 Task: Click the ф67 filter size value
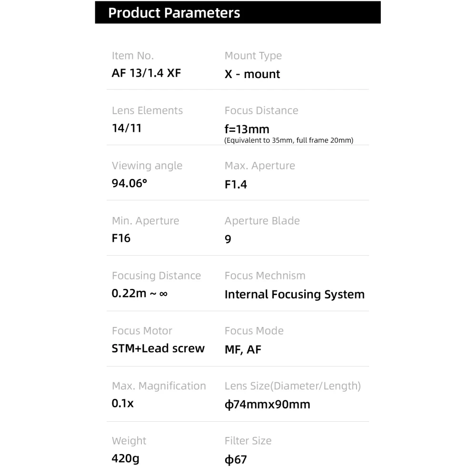click(x=236, y=460)
